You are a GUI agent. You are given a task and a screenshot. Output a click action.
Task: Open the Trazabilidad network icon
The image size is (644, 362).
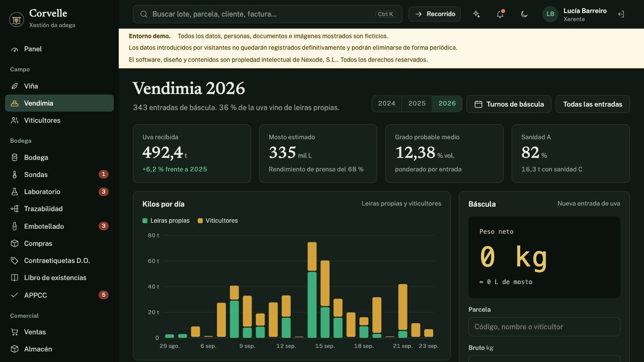point(15,209)
